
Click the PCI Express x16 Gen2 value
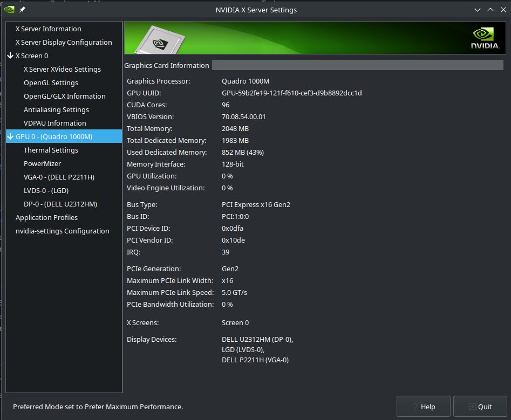256,205
